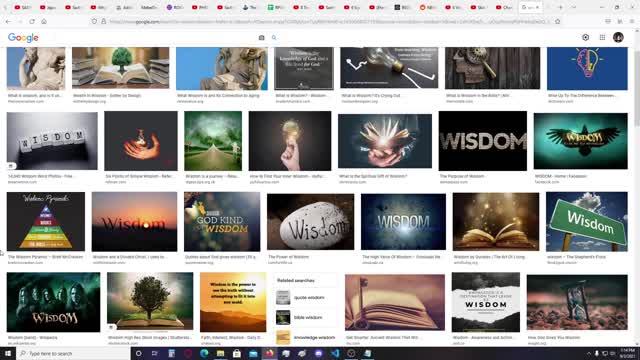Open the Google apps grid
The width and height of the screenshot is (640, 360).
602,37
